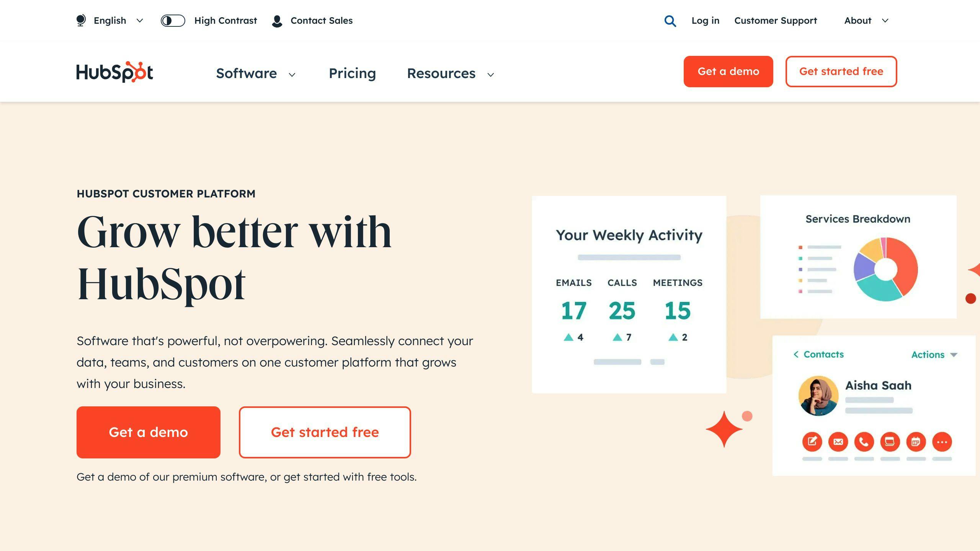Click the Get a demo primary button
The width and height of the screenshot is (980, 551).
[x=148, y=432]
